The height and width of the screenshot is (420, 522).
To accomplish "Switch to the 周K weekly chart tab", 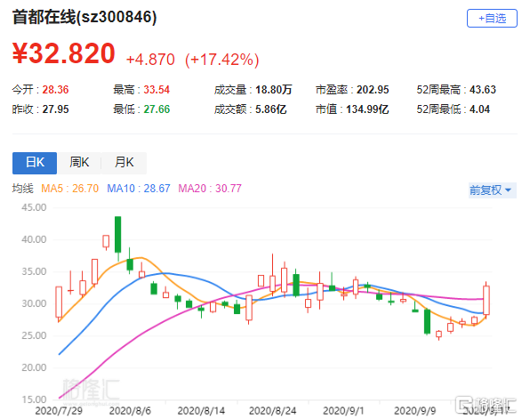I will tap(79, 163).
